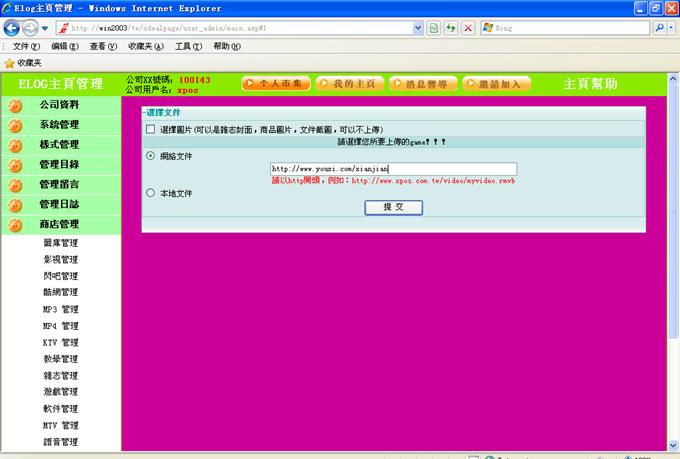Click the Stop loading X icon
Viewport: 680px width, 459px height.
468,28
